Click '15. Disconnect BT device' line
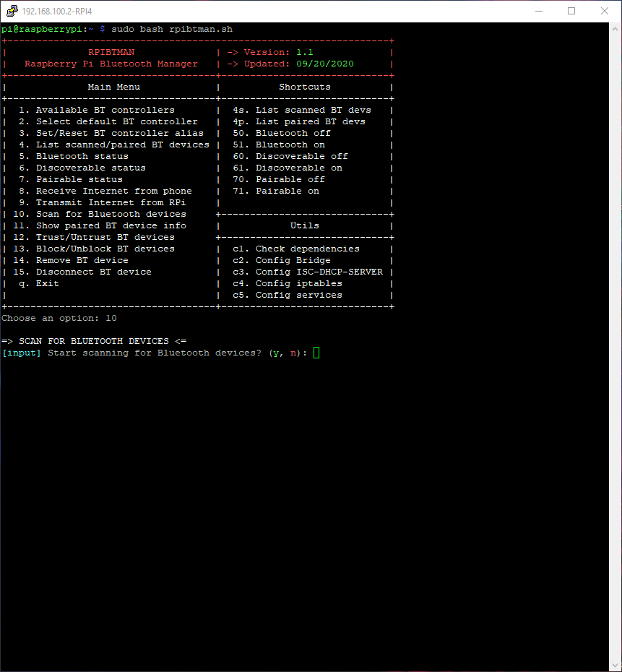The height and width of the screenshot is (672, 622). click(x=82, y=272)
